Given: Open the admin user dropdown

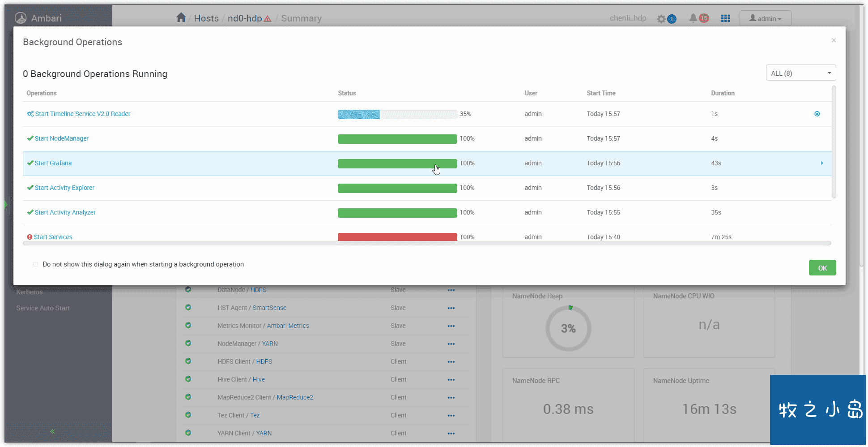Looking at the screenshot, I should [x=765, y=18].
